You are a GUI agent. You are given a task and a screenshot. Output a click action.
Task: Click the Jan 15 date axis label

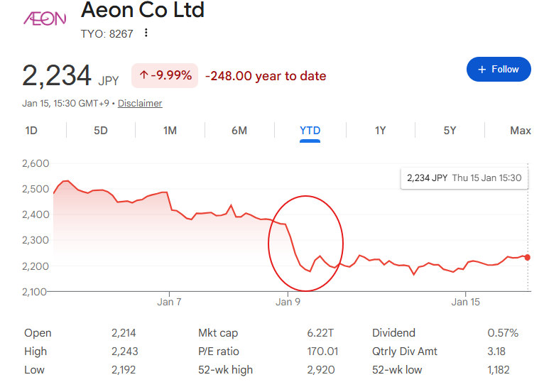[465, 302]
